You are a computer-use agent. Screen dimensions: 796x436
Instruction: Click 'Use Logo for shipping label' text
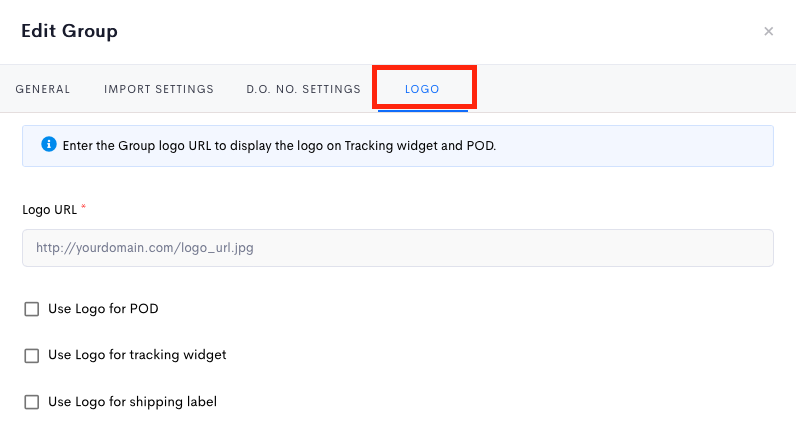pyautogui.click(x=132, y=401)
